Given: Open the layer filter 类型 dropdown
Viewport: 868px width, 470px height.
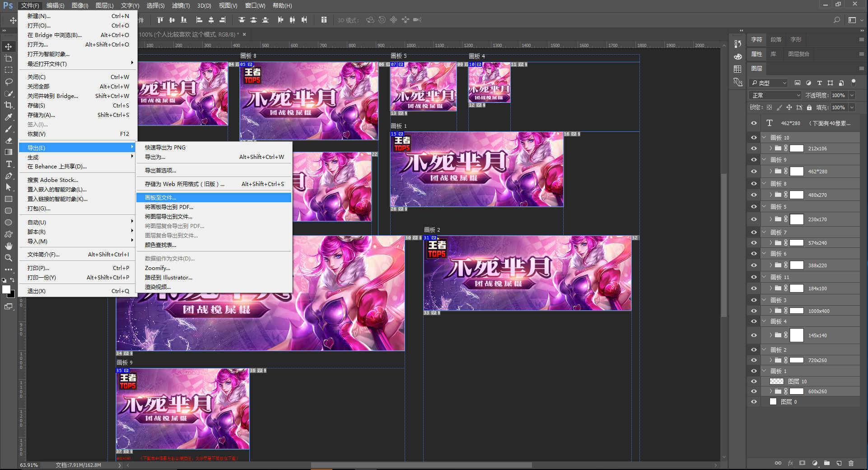Looking at the screenshot, I should coord(768,83).
